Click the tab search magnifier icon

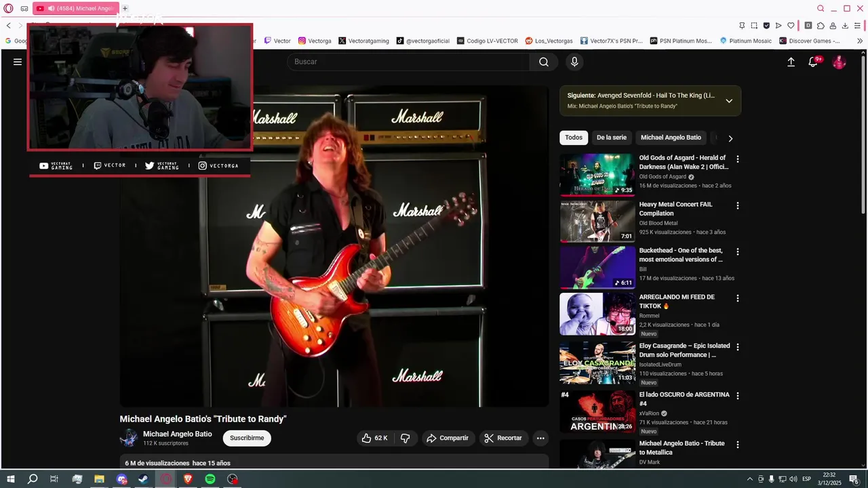pos(821,8)
